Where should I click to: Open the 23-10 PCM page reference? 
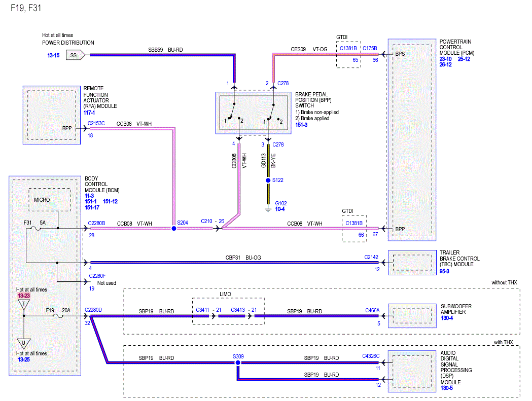pyautogui.click(x=445, y=59)
